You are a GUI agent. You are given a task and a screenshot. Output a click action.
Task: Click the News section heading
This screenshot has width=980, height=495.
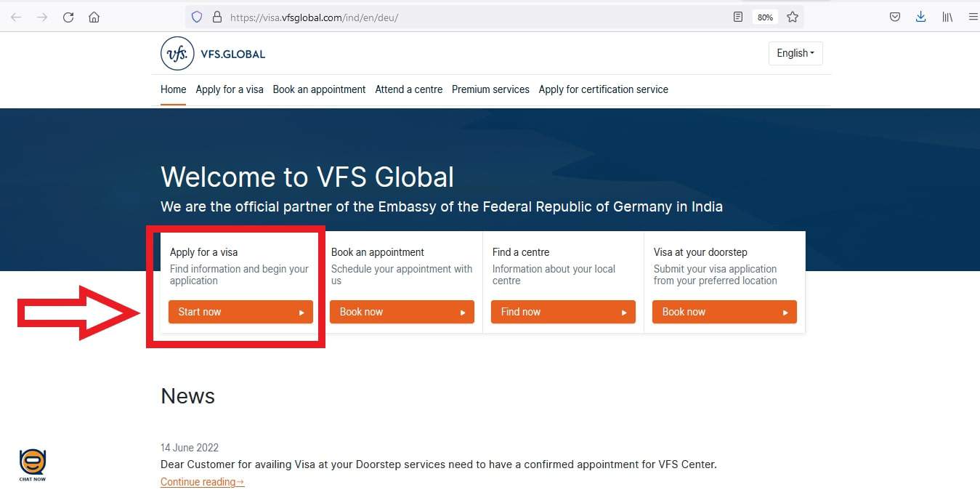click(x=187, y=396)
